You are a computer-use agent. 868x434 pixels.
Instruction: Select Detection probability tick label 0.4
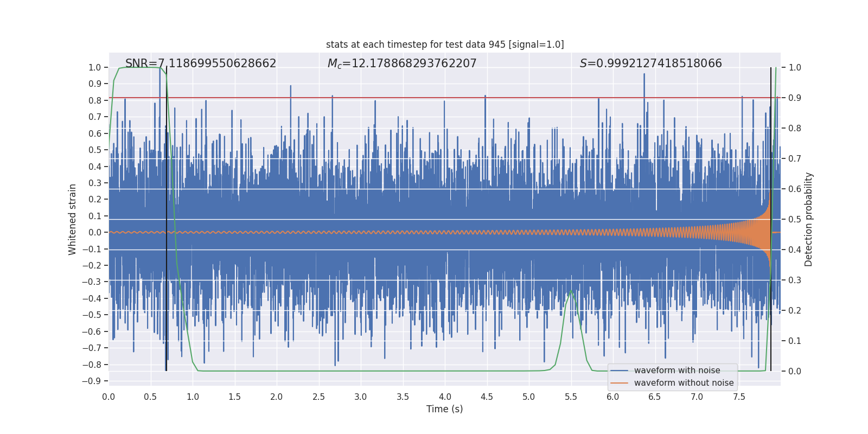(x=795, y=250)
